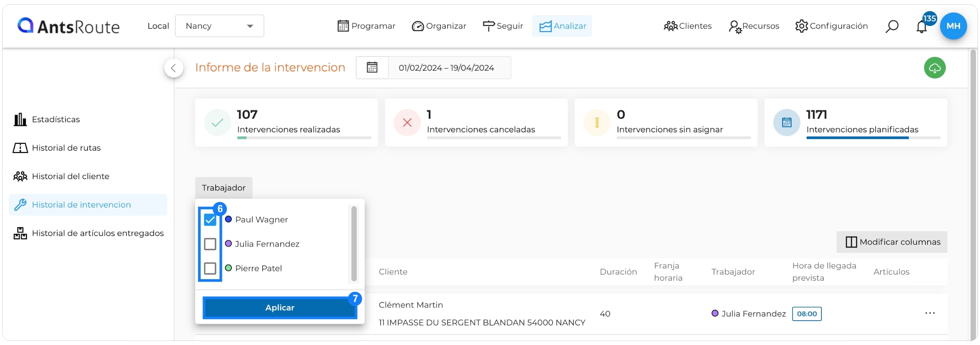Collapse the sidebar with chevron button

pyautogui.click(x=174, y=68)
